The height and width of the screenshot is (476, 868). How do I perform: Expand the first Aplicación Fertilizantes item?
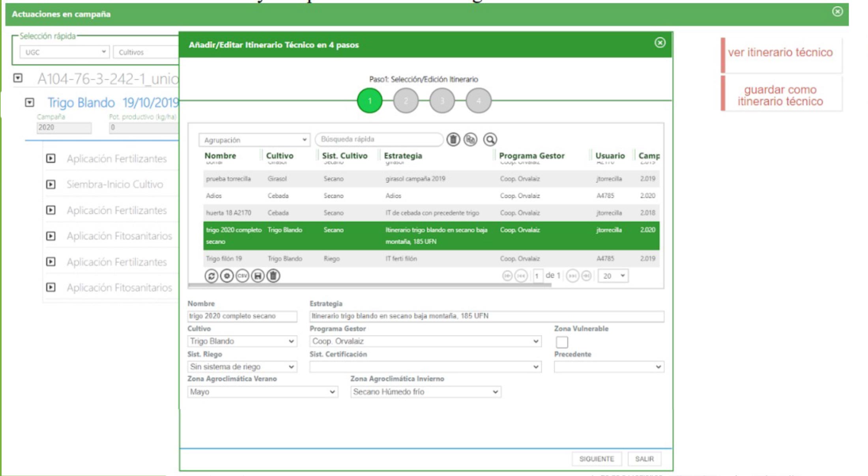pos(51,159)
